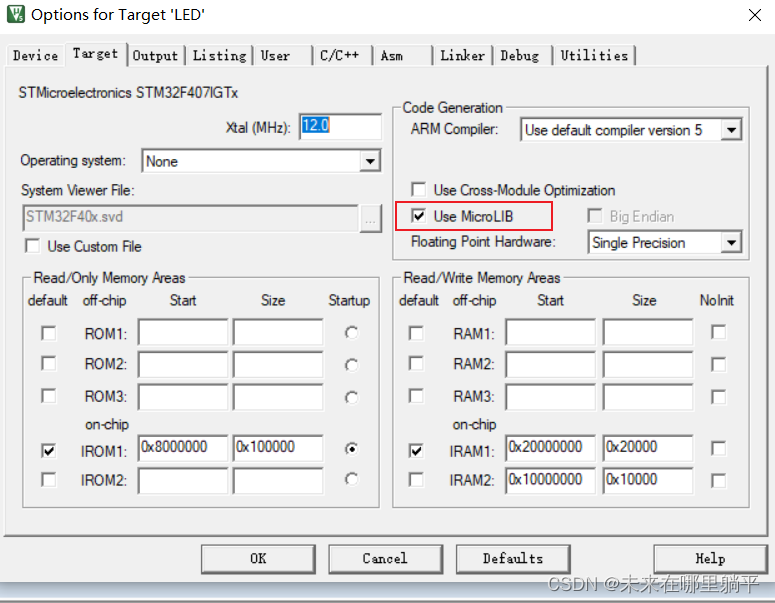Check the ROM1 default checkbox
This screenshot has height=603, width=775.
tap(48, 333)
